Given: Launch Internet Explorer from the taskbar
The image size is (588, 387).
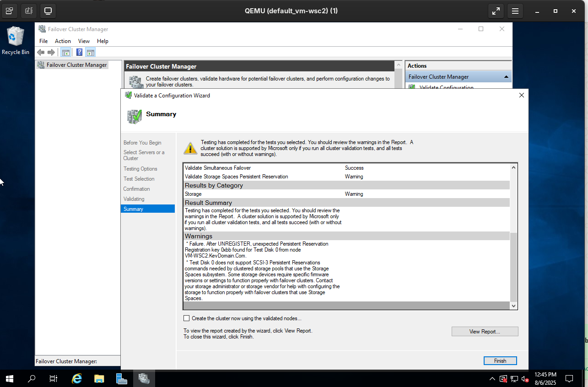Looking at the screenshot, I should [x=77, y=379].
